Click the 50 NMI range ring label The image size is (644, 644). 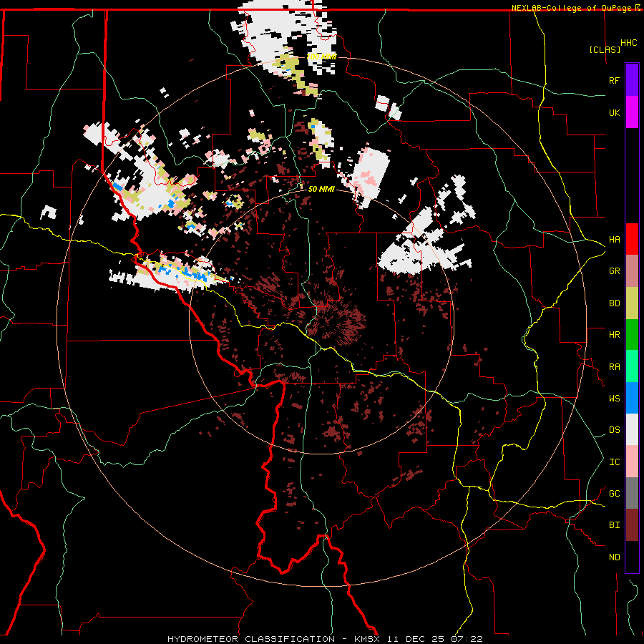[321, 189]
